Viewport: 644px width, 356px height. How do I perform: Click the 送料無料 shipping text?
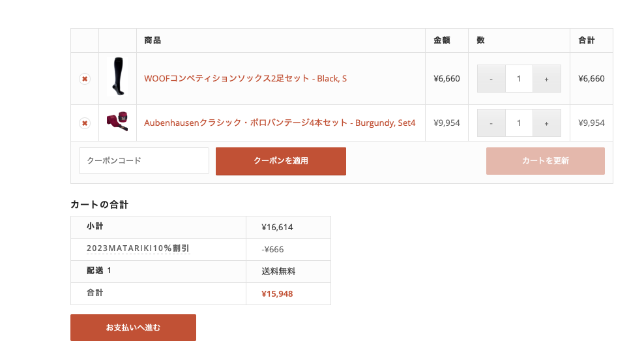coord(278,271)
